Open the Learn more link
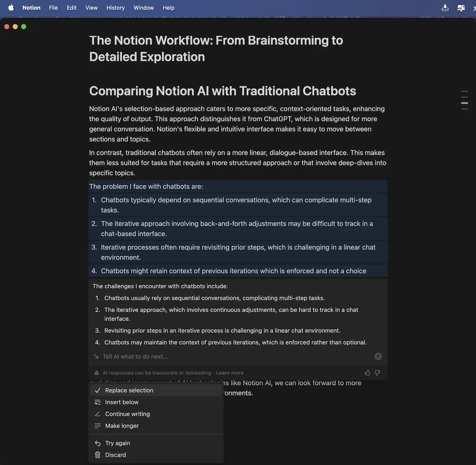This screenshot has height=465, width=476. (x=230, y=373)
